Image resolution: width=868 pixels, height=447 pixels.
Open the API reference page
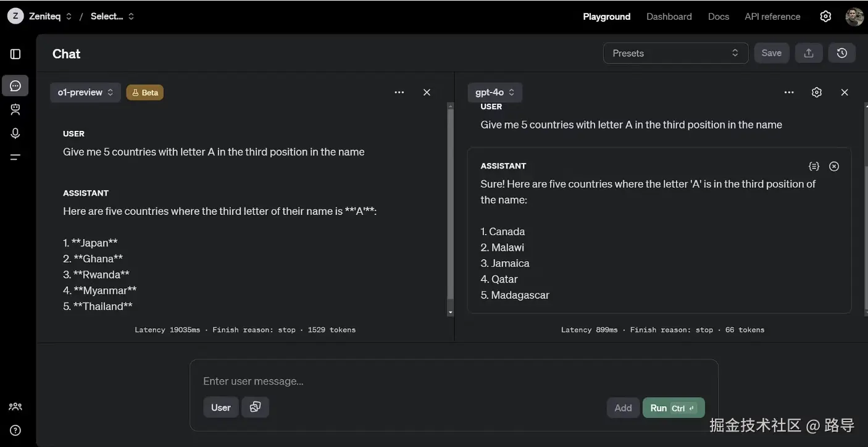(772, 17)
